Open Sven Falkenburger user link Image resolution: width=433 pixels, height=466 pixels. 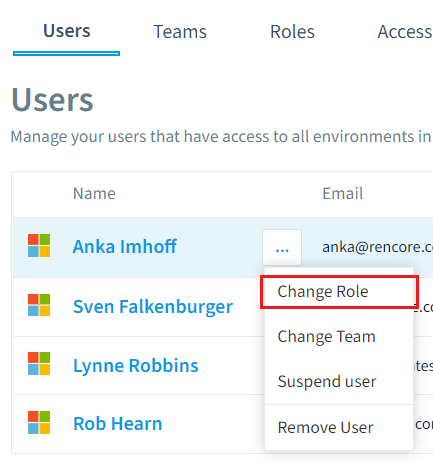click(x=153, y=307)
